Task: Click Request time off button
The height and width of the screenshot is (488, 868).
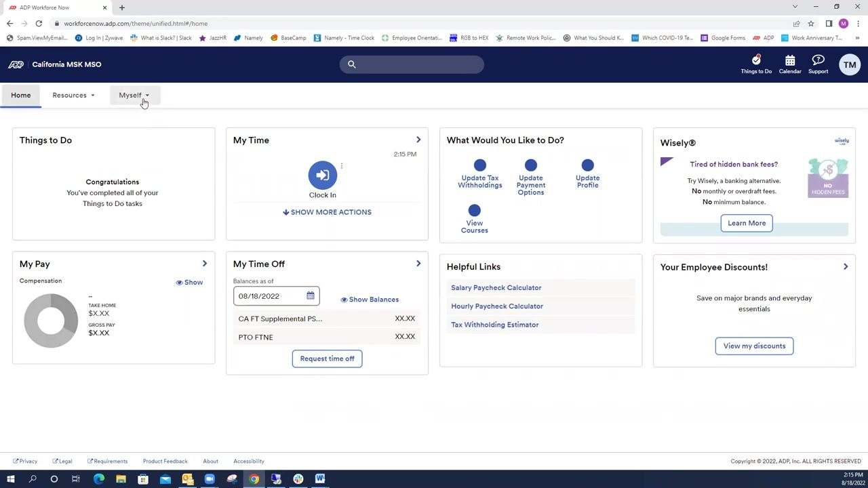Action: (328, 359)
